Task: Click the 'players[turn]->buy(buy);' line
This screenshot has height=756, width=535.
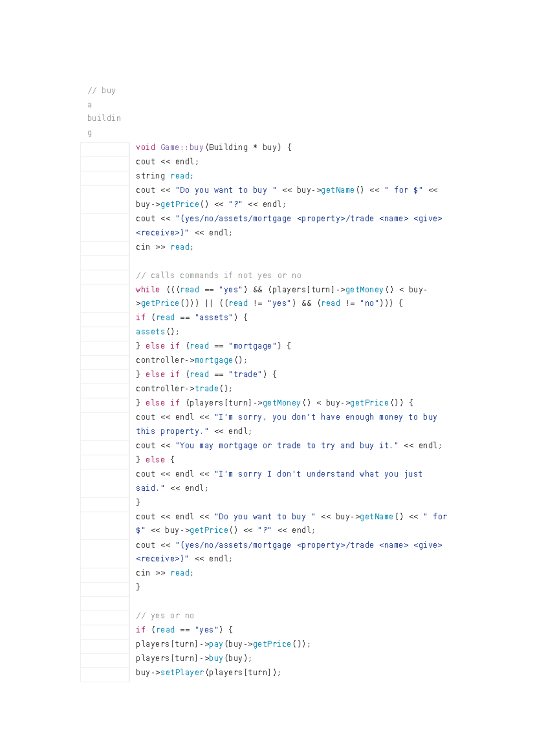Action: pyautogui.click(x=194, y=658)
